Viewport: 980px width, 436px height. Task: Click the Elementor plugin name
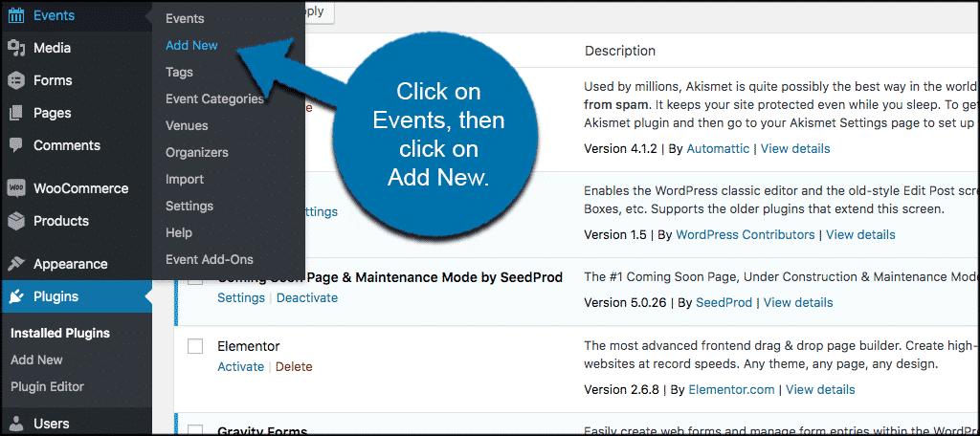pos(249,346)
